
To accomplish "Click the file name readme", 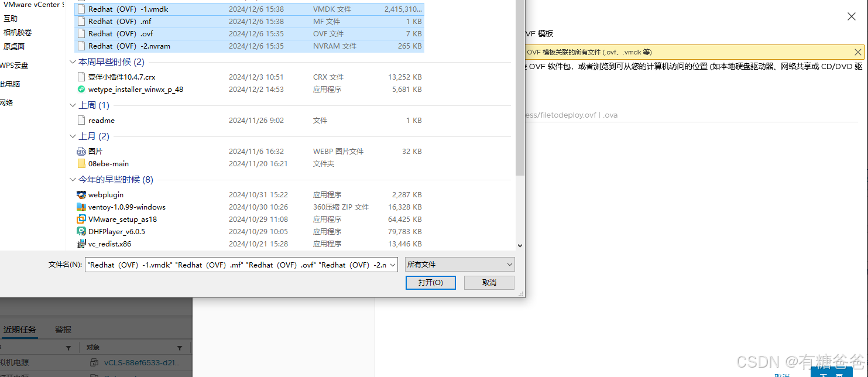I will tap(101, 121).
